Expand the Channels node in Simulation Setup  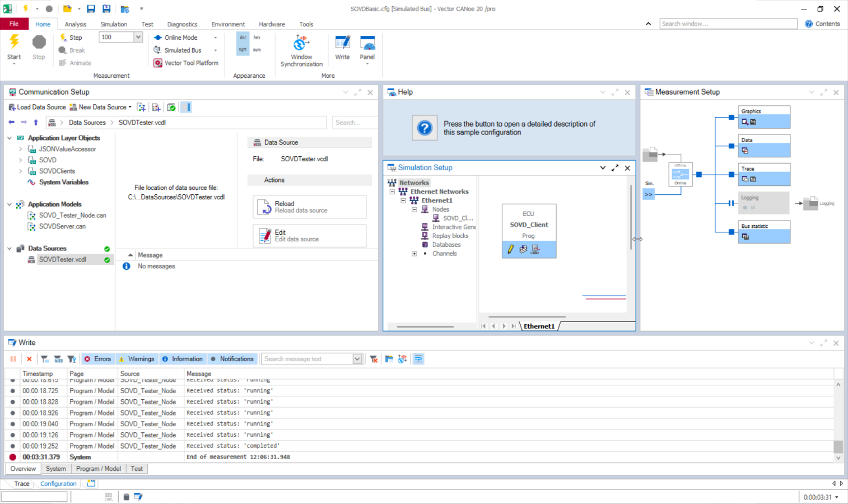point(414,254)
